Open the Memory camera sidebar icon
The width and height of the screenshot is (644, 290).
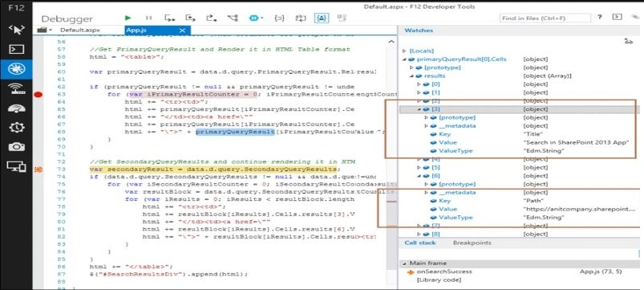coord(16,147)
